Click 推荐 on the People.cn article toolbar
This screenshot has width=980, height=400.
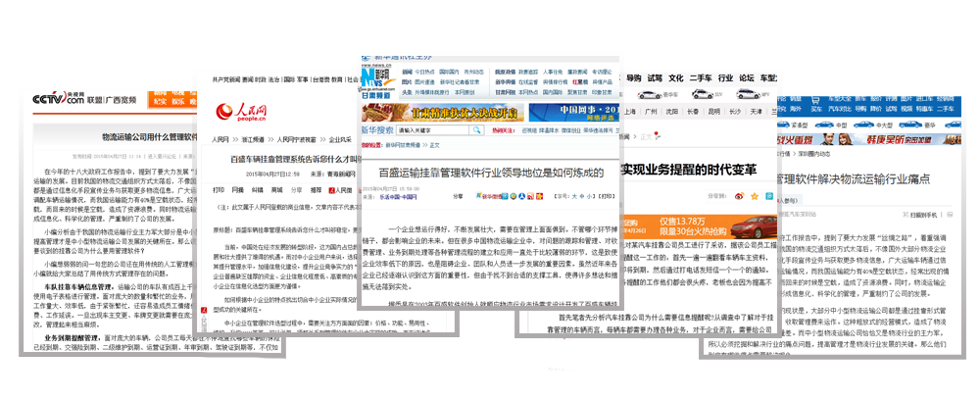[x=317, y=190]
